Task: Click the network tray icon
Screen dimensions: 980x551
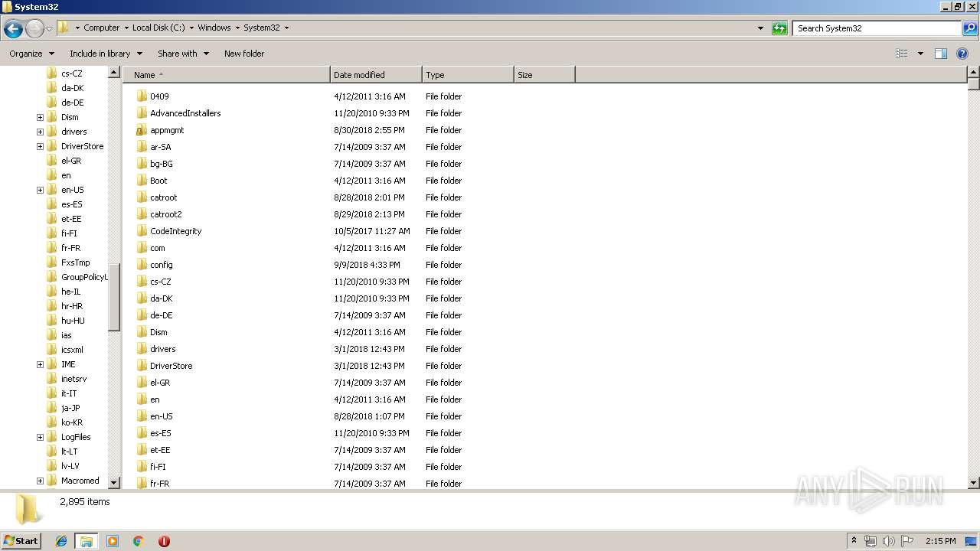Action: tap(871, 541)
